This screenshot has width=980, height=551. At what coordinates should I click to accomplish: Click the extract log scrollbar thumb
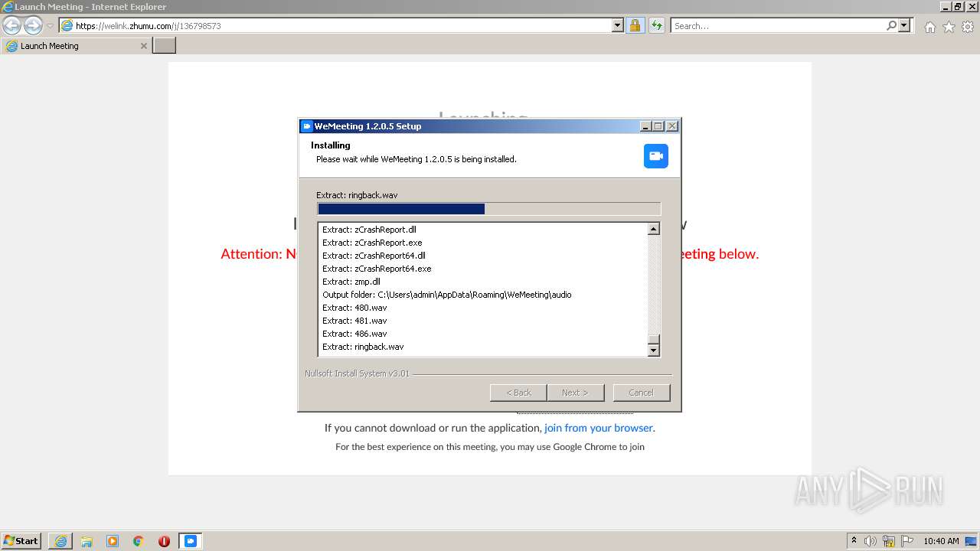point(654,340)
